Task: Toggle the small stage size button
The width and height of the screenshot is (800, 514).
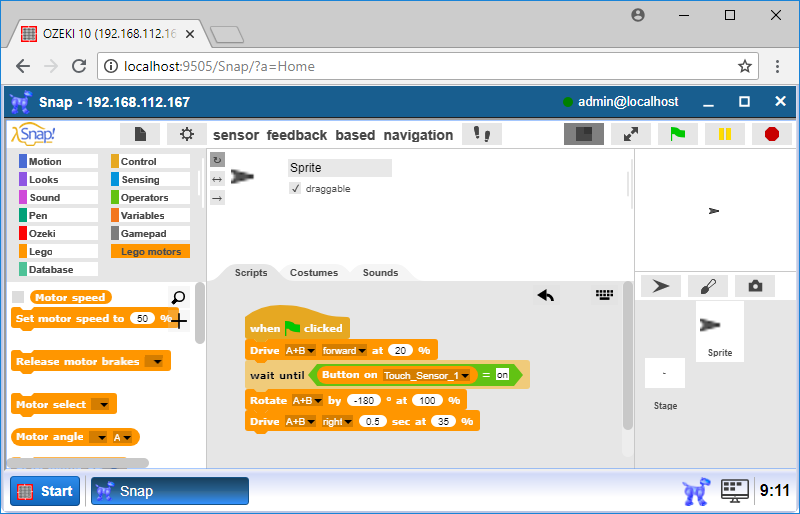Action: [584, 134]
